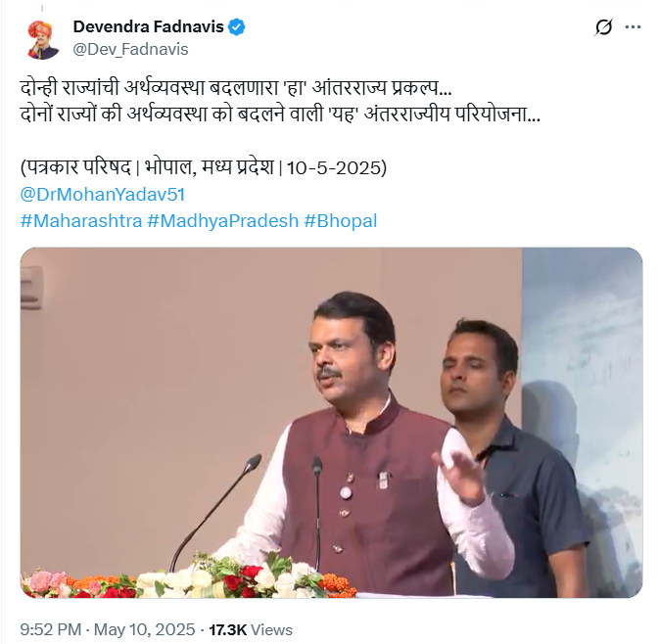The image size is (659, 644).
Task: Click the Hindi line ending with परियोजना
Action: click(280, 115)
